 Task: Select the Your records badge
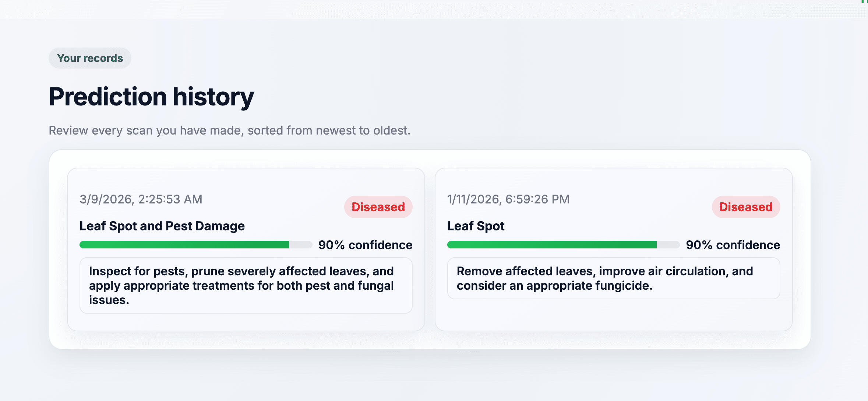[x=90, y=58]
